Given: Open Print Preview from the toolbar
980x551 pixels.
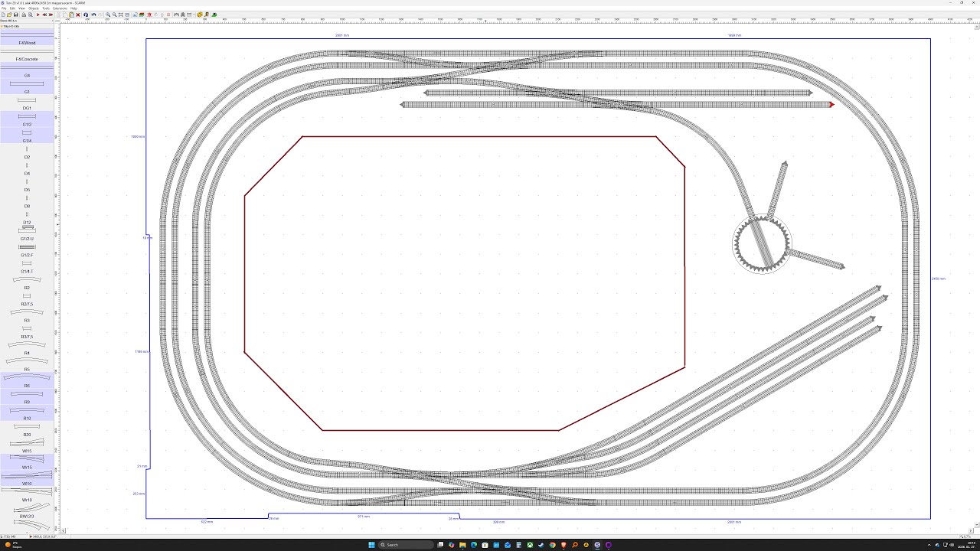Looking at the screenshot, I should (x=30, y=15).
